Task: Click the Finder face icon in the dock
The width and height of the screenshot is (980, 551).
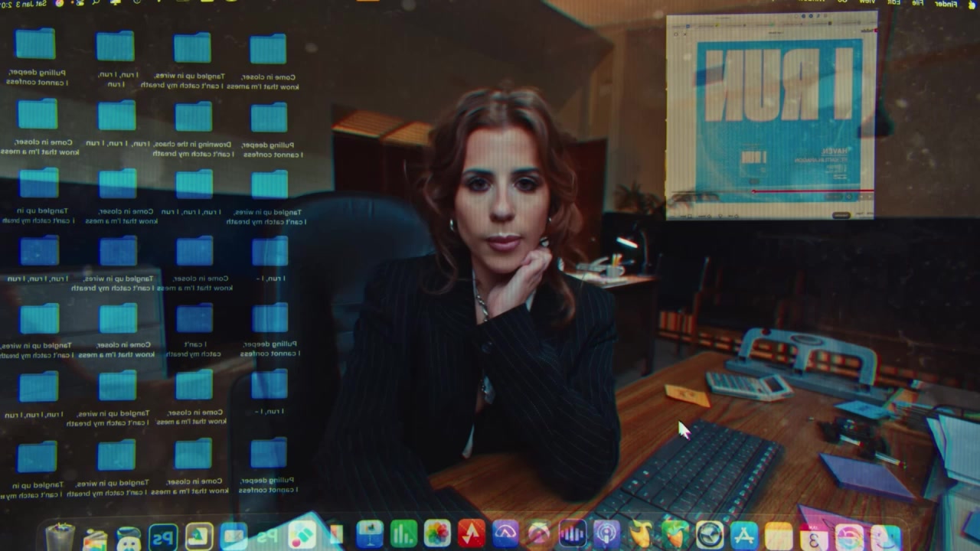Action: 886,536
